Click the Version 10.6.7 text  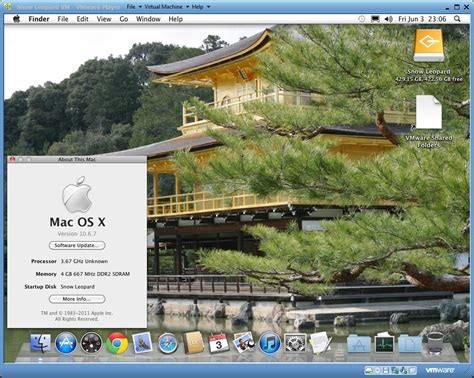pyautogui.click(x=77, y=234)
